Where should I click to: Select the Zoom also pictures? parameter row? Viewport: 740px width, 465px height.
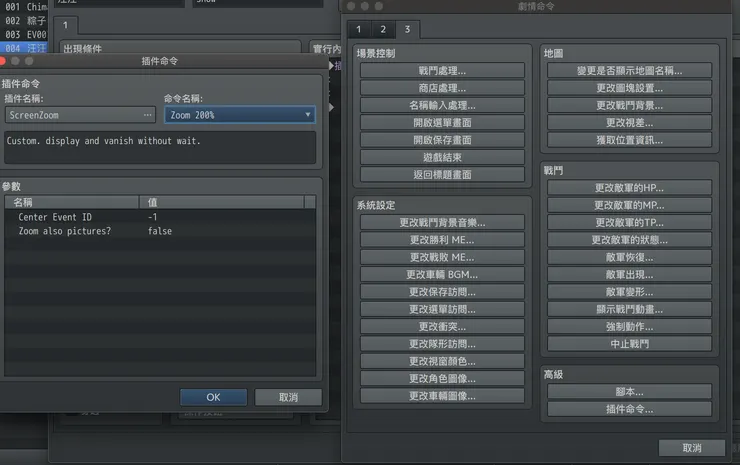[x=160, y=231]
